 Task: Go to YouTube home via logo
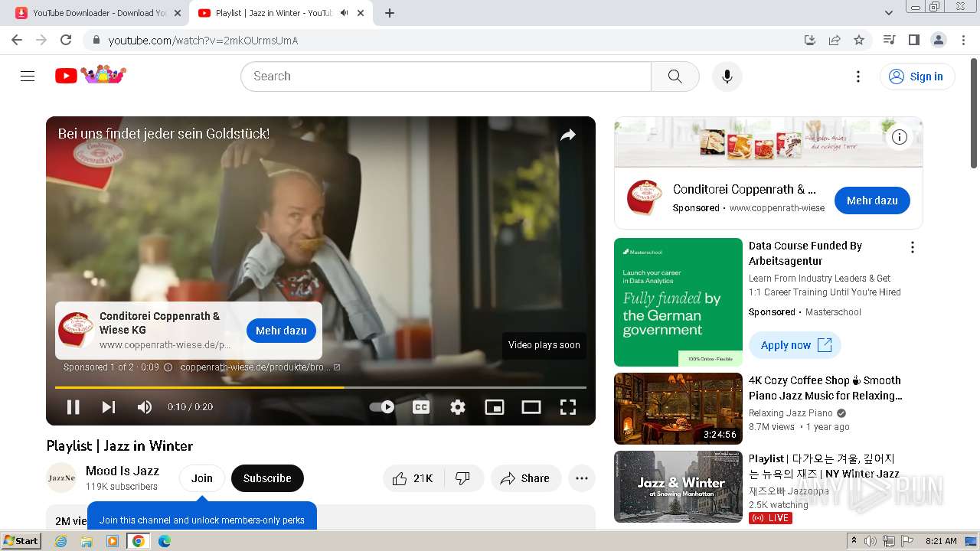click(x=90, y=75)
